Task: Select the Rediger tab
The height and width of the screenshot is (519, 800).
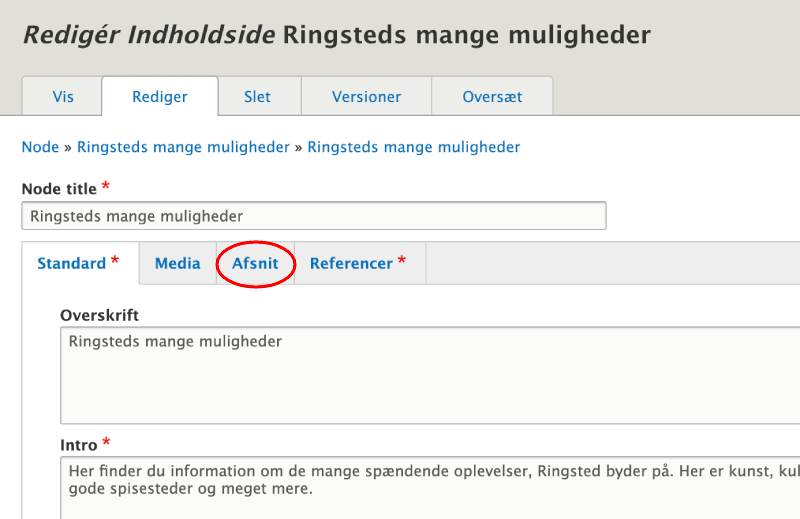Action: (160, 97)
